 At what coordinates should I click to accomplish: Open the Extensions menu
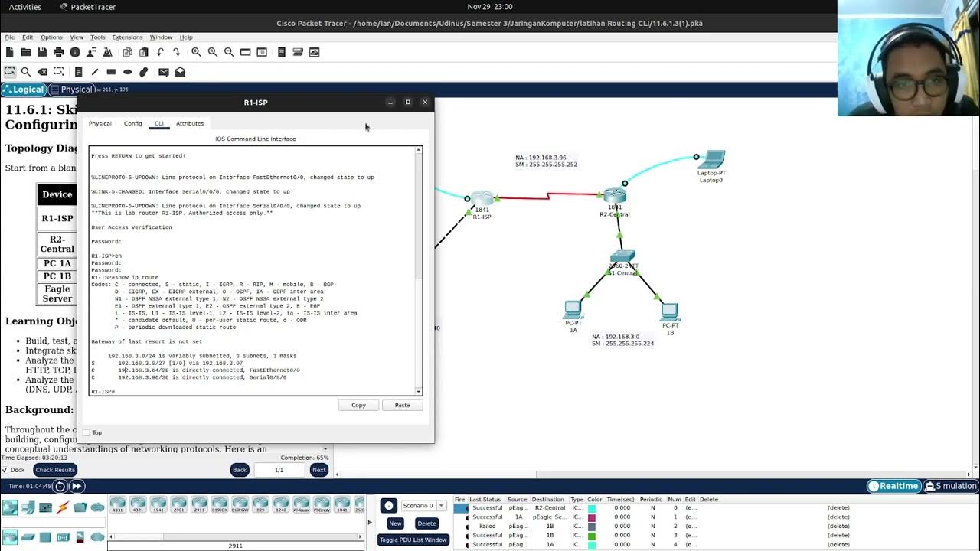127,37
